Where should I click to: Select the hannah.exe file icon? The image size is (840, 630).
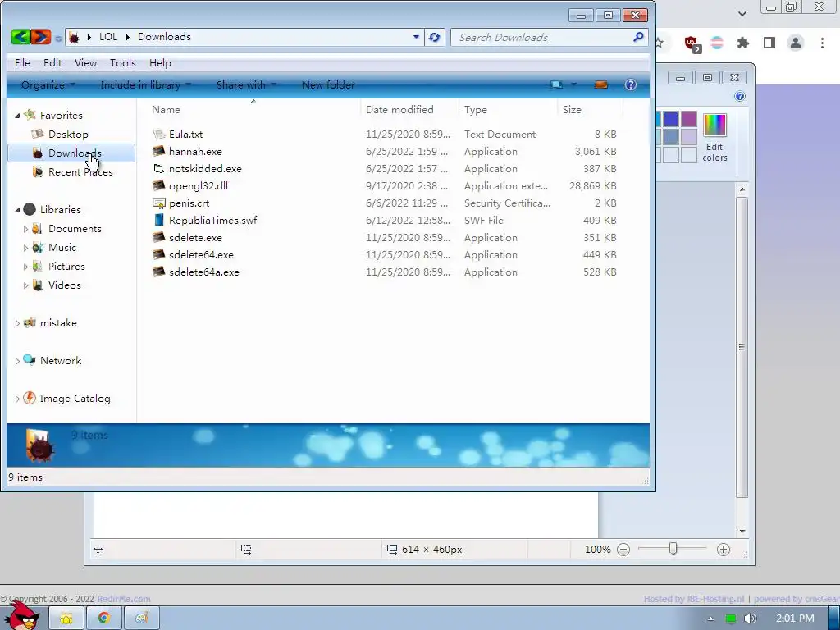[158, 152]
